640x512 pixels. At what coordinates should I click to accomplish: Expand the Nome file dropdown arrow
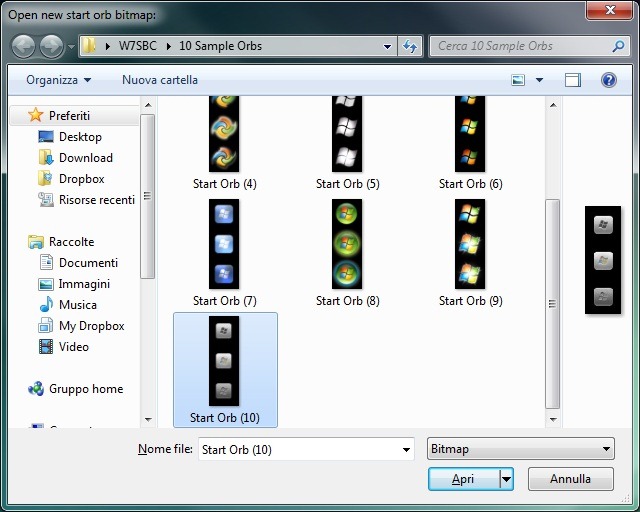406,450
